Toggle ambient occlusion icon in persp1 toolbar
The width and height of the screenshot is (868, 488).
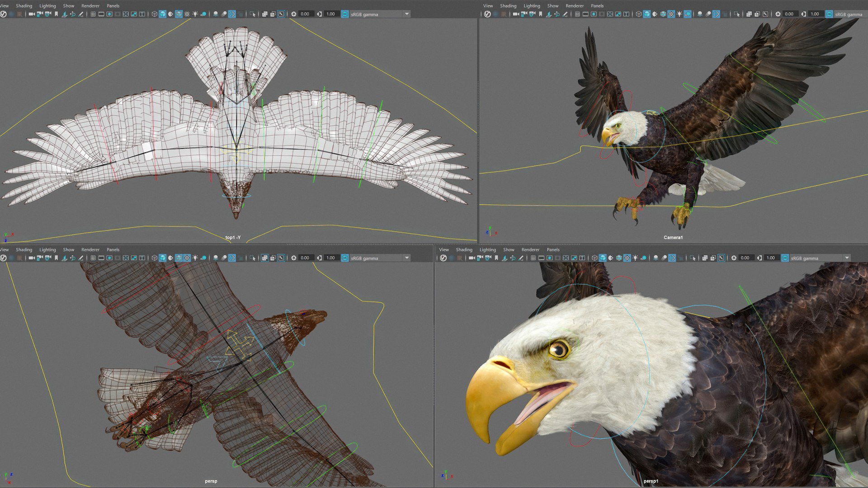click(656, 258)
